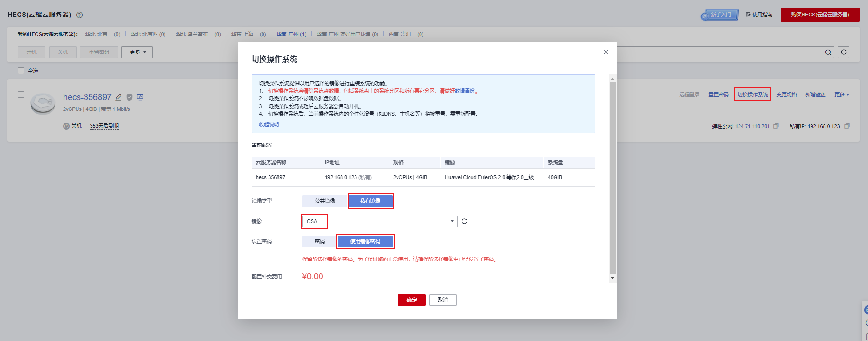868x341 pixels.
Task: Copy the private IP 192.168.0.123
Action: click(x=847, y=126)
